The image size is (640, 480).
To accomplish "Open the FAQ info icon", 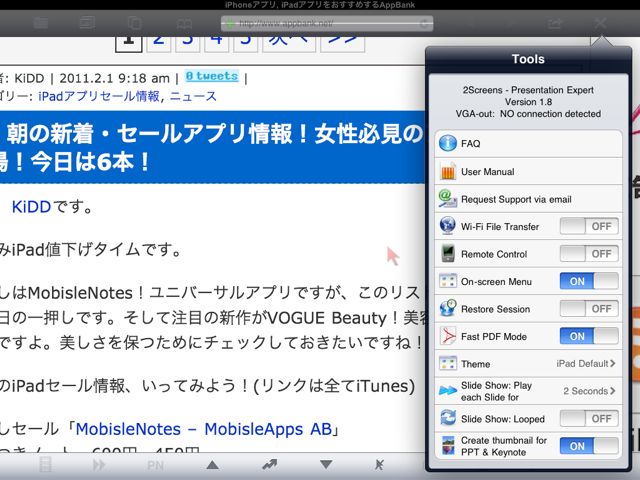I will pos(448,143).
